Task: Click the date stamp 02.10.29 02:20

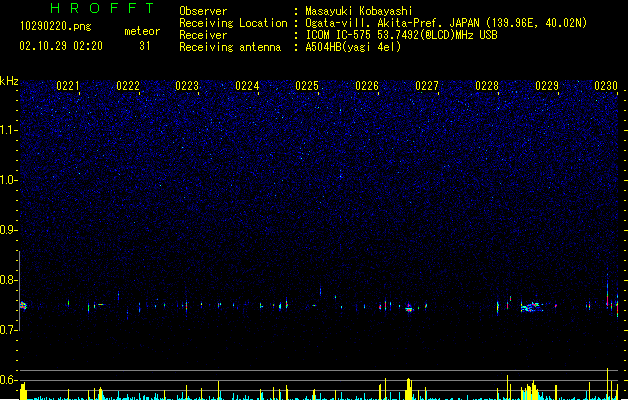Action: point(61,46)
